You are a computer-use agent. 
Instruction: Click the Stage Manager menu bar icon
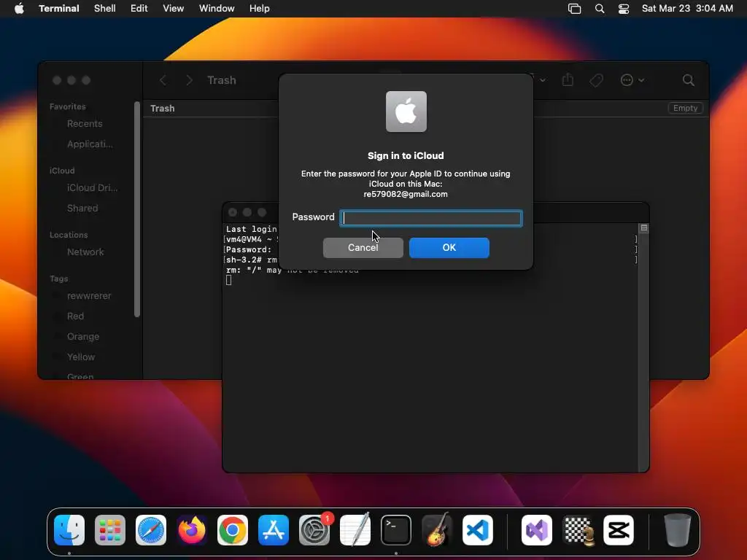[575, 9]
